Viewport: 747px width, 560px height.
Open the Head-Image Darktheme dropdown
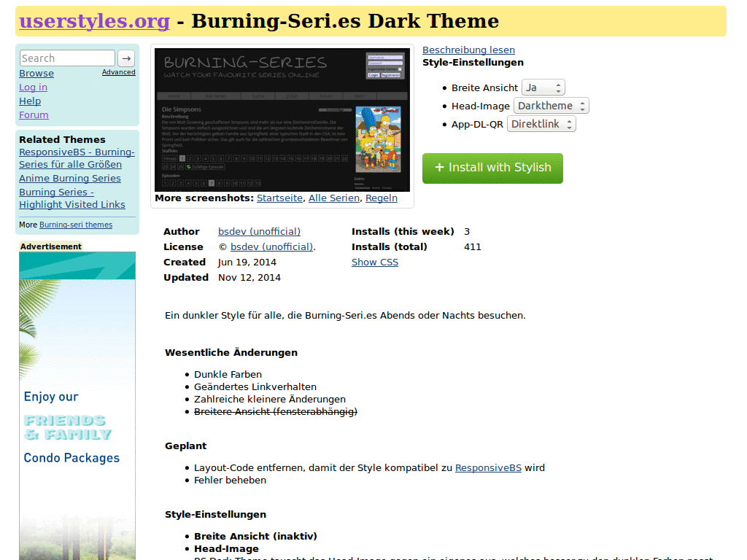(551, 106)
